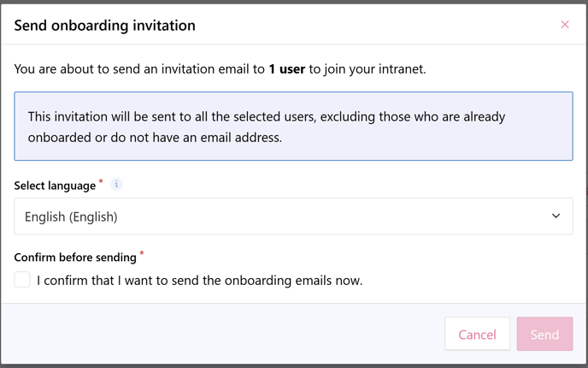Send the onboarding invitation email
This screenshot has height=368, width=588.
(544, 334)
